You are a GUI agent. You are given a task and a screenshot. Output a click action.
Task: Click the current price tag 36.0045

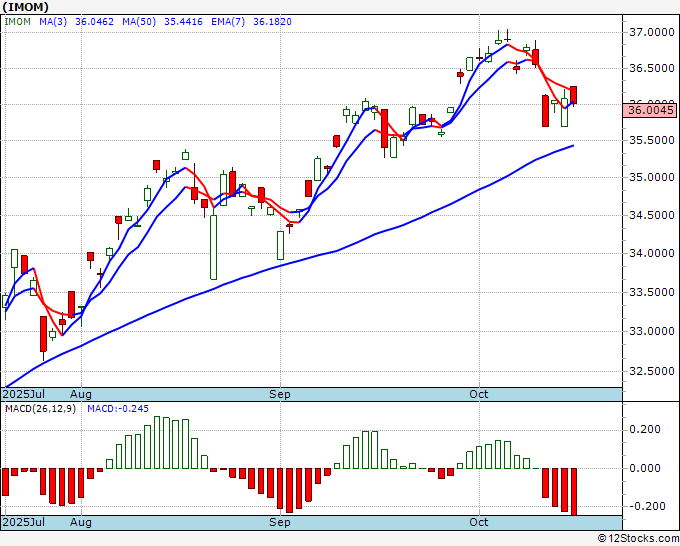[651, 110]
